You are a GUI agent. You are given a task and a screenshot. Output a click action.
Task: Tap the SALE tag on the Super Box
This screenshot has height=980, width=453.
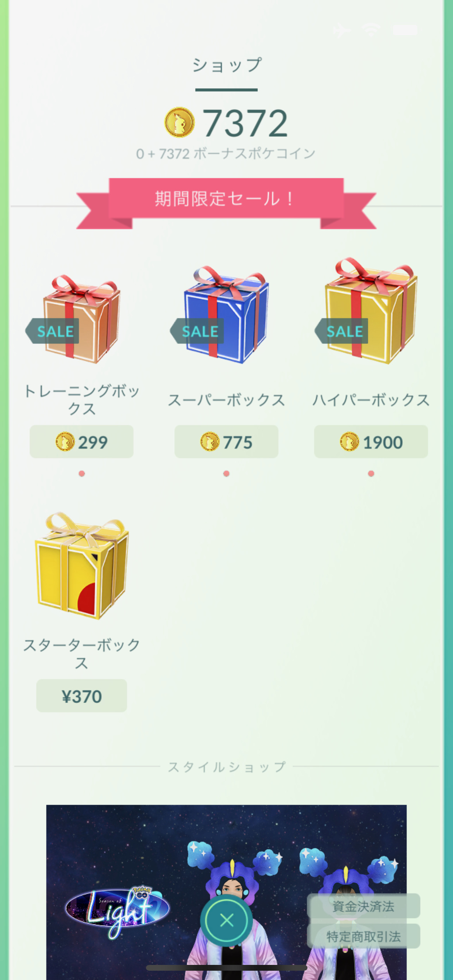point(197,331)
